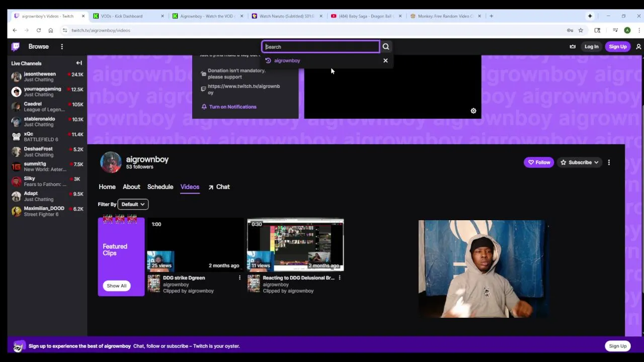
Task: Follow the aigrownboy channel
Action: (539, 162)
